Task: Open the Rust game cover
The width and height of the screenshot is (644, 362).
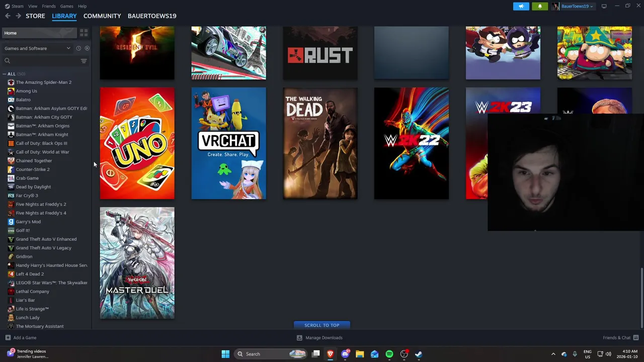Action: pos(320,53)
